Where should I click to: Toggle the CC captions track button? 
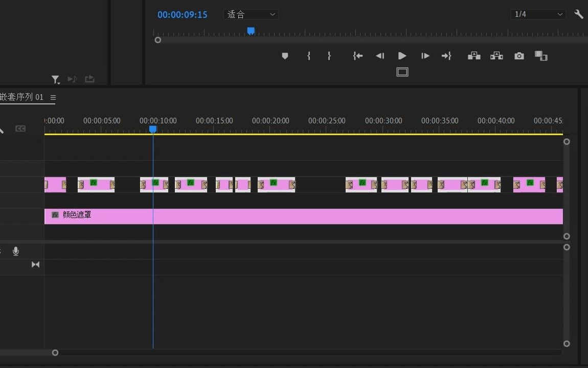coord(20,128)
